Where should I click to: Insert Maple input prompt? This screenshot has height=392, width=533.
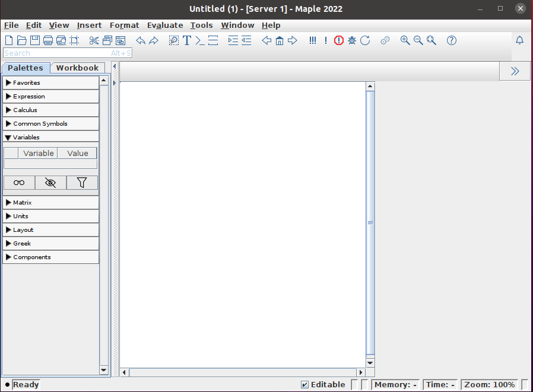coord(199,40)
